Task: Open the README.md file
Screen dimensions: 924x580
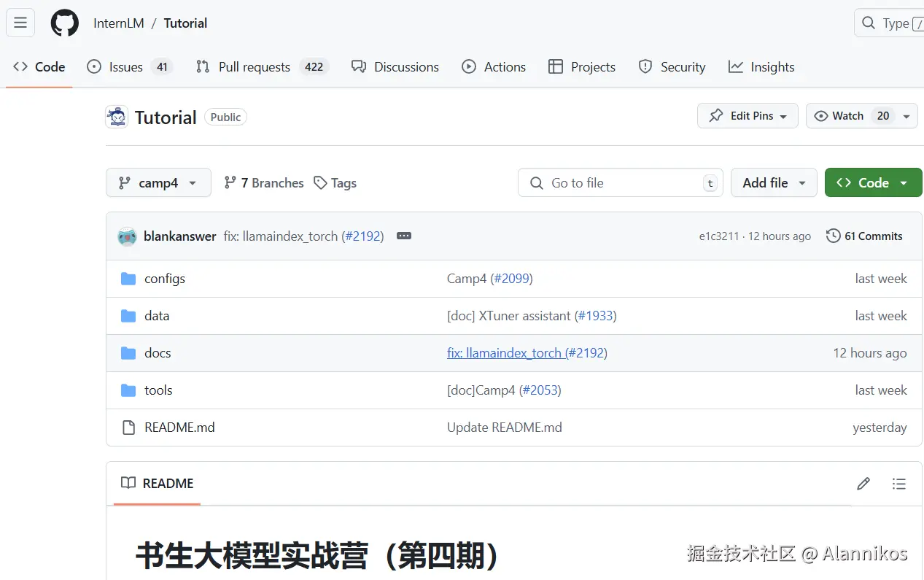Action: pos(179,428)
